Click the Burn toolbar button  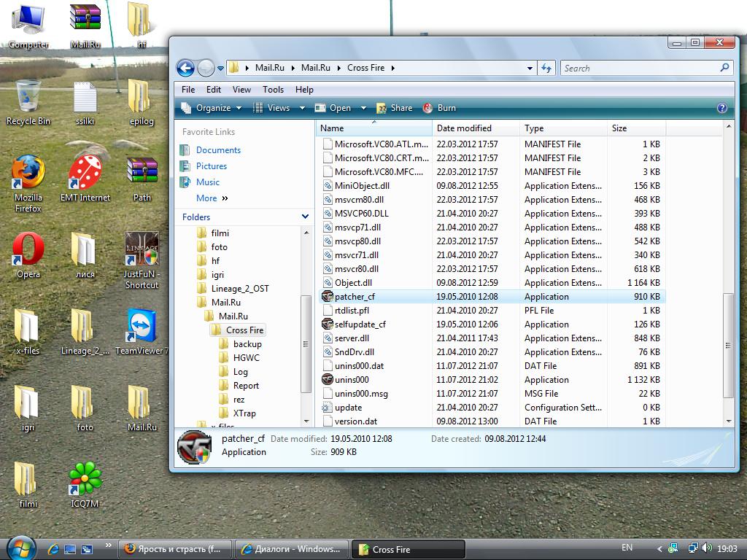pos(440,108)
